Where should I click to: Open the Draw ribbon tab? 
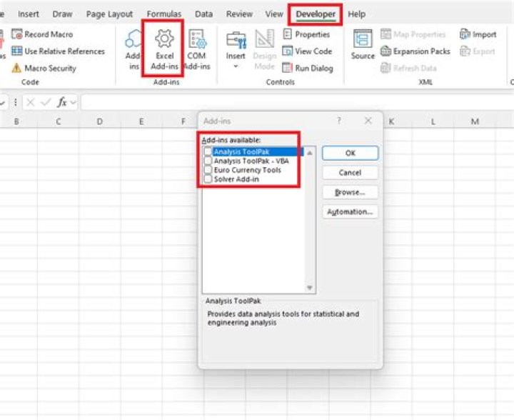point(62,14)
